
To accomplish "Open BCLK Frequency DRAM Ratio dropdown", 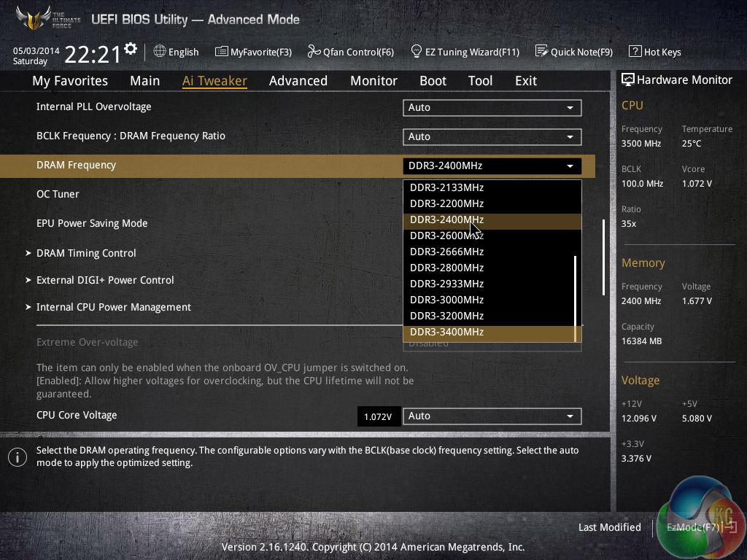I will click(492, 137).
